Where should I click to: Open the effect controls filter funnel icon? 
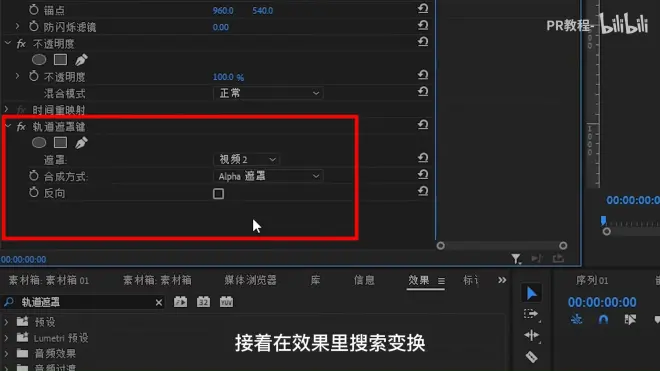[x=516, y=259]
